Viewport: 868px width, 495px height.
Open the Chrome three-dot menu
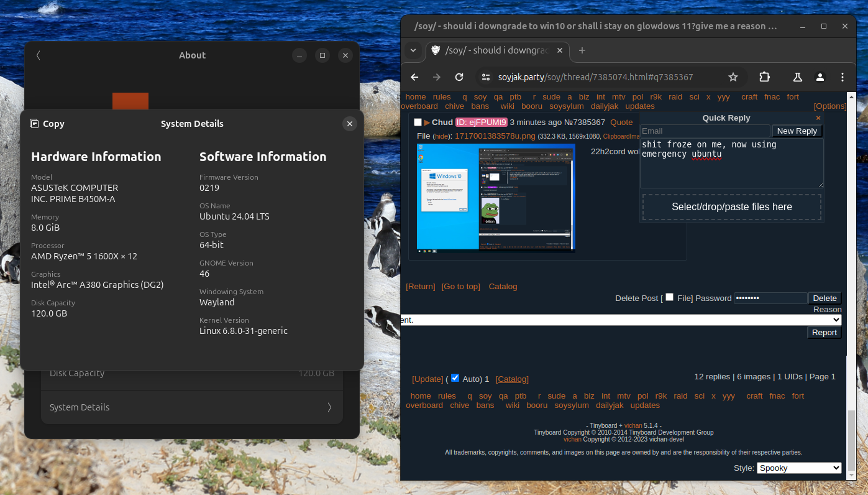843,77
